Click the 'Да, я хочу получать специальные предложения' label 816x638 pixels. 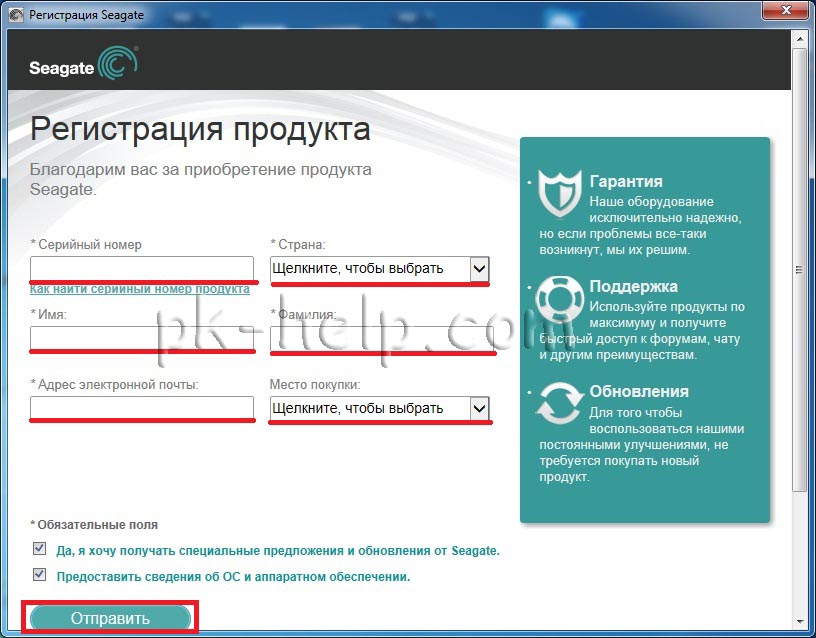[278, 551]
